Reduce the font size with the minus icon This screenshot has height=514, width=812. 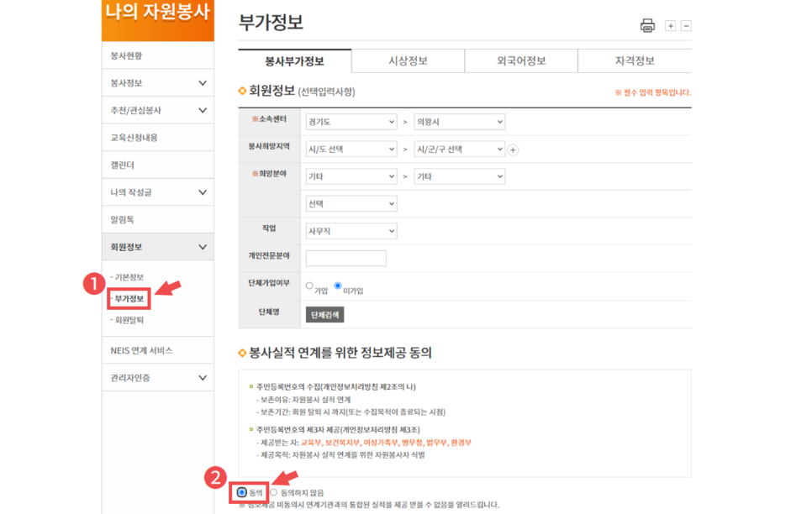[687, 25]
